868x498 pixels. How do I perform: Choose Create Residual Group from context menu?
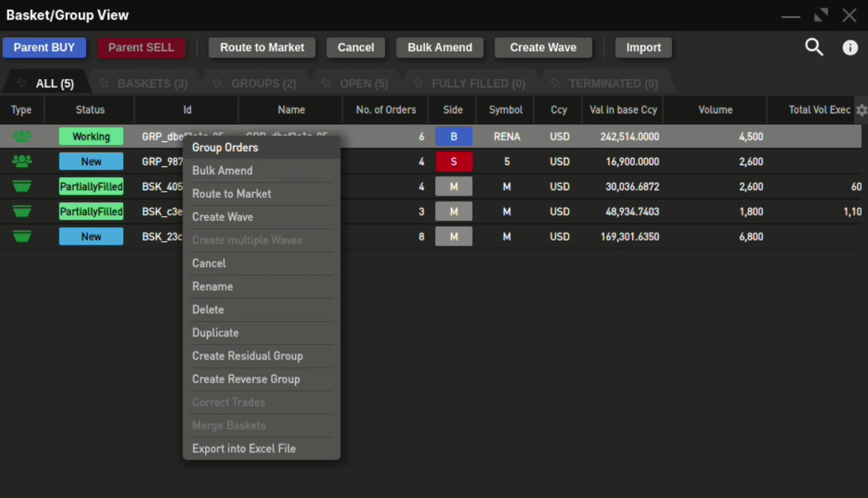[248, 356]
